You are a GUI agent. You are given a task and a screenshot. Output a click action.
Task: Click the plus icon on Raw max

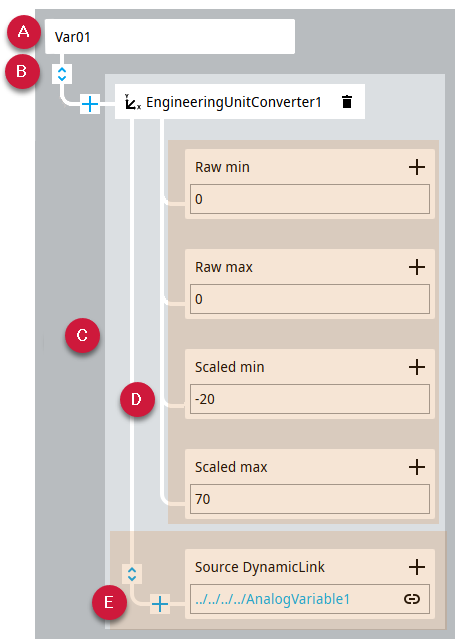tap(417, 267)
